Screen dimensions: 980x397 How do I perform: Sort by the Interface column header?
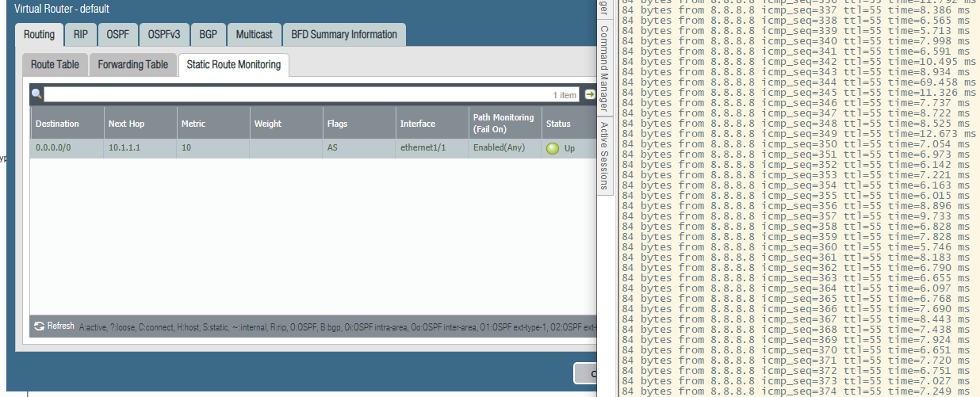click(431, 124)
